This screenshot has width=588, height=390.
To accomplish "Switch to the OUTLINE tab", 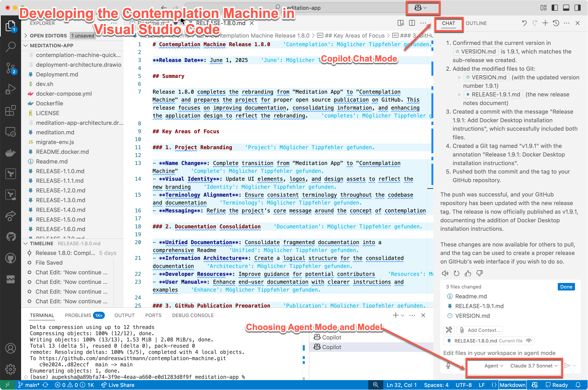I will click(x=476, y=23).
